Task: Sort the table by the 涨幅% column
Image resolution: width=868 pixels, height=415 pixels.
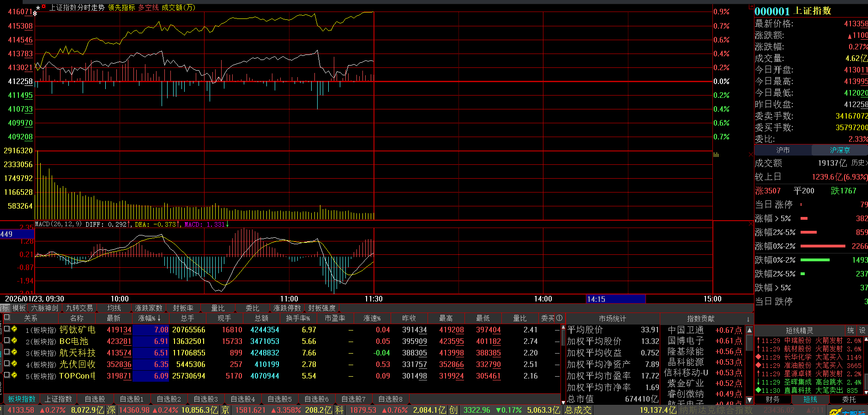Action: point(150,318)
